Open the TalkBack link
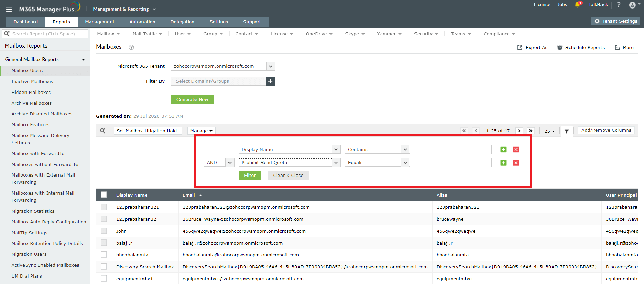 point(598,5)
